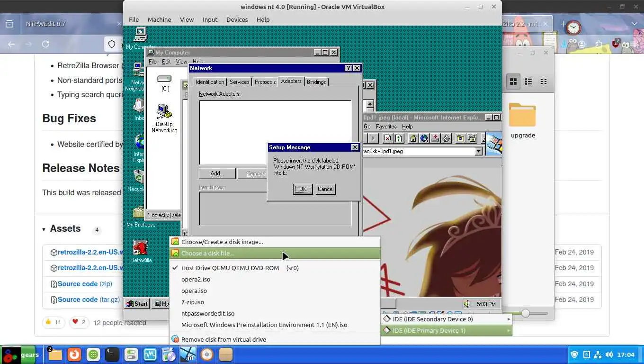Launch Firefox from the taskbar
The width and height of the screenshot is (644, 364).
(x=74, y=355)
